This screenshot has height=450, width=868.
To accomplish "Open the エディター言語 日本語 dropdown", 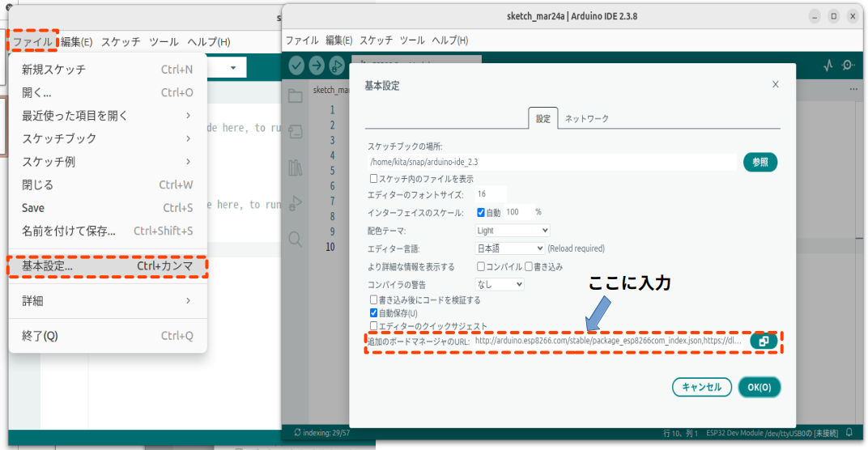I will coord(509,248).
